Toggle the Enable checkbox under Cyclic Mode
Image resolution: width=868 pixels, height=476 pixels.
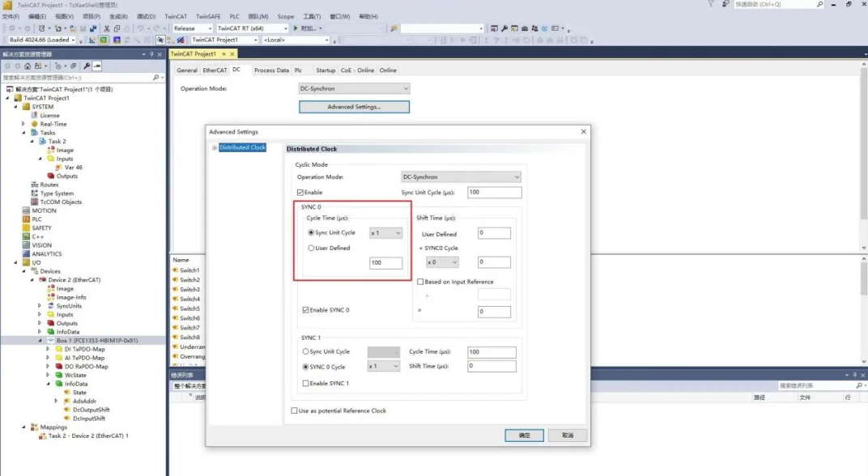300,193
